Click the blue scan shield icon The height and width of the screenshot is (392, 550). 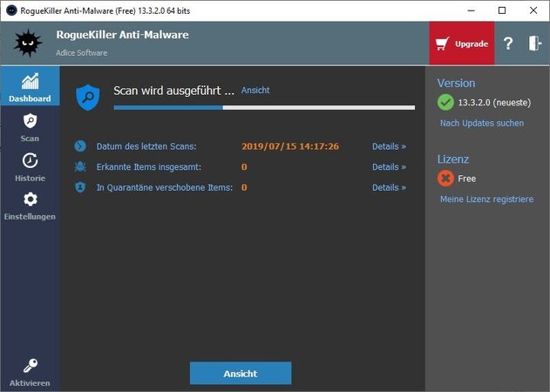[88, 97]
